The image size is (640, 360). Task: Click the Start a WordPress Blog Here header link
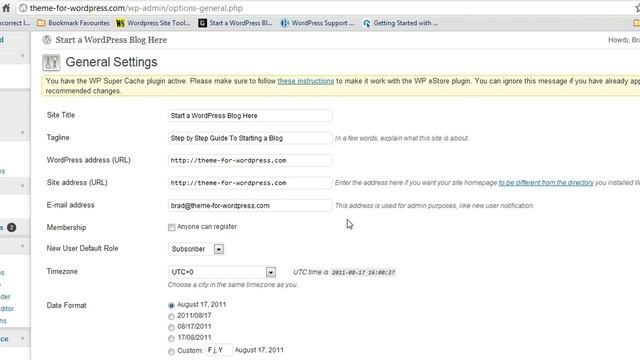click(x=111, y=40)
